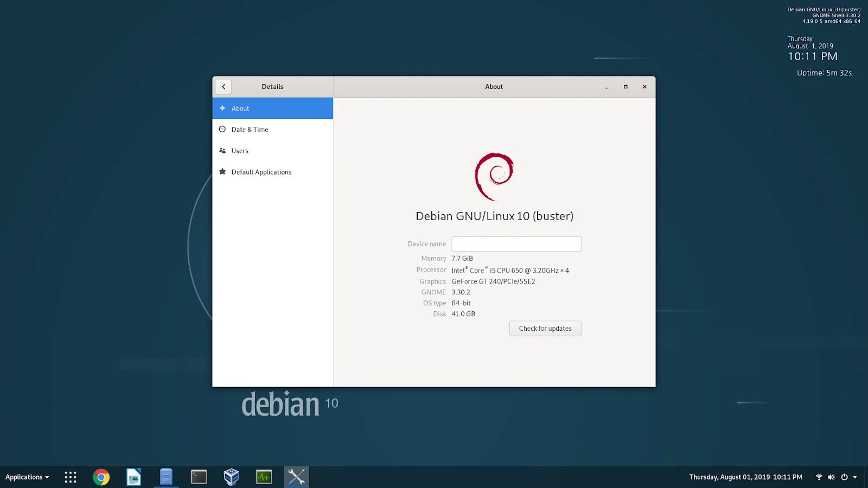Open Date & Time settings
Screen dimensions: 868x488
pyautogui.click(x=272, y=130)
